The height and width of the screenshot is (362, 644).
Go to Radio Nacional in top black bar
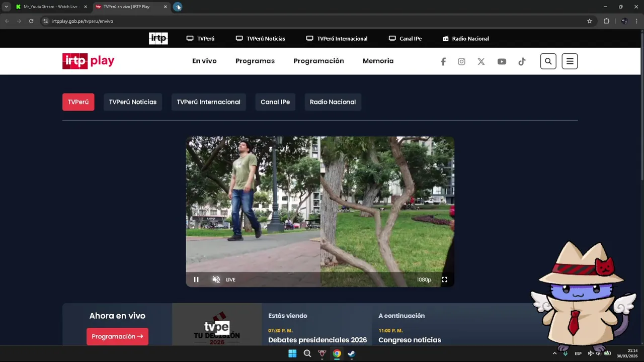[465, 39]
